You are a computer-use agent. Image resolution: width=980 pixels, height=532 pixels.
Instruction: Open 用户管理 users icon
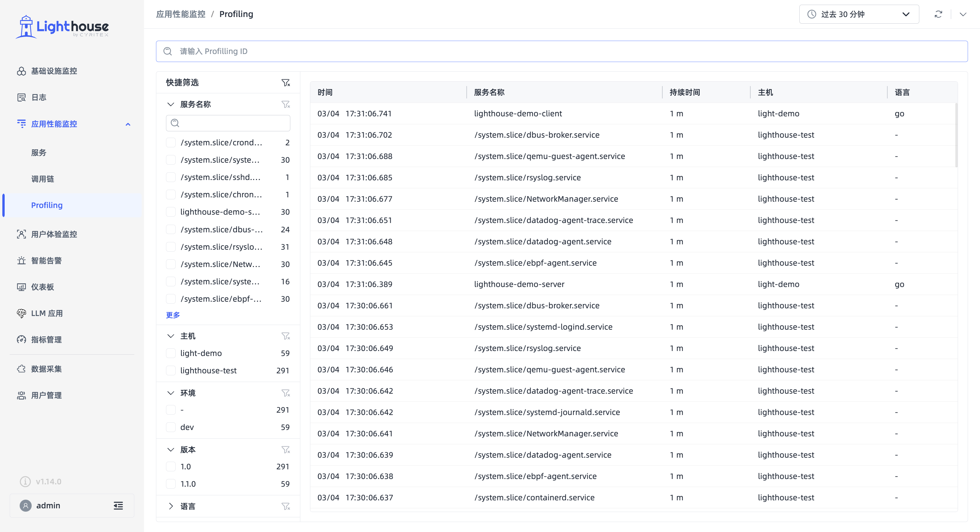point(21,395)
